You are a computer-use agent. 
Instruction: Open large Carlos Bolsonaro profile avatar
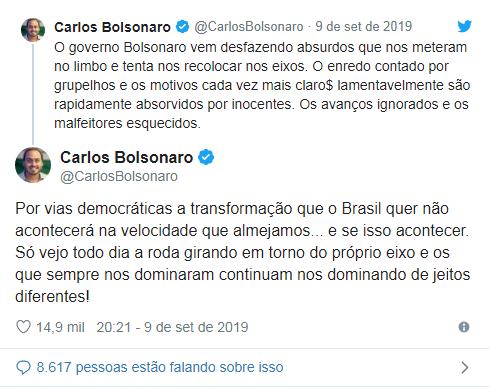pyautogui.click(x=33, y=165)
